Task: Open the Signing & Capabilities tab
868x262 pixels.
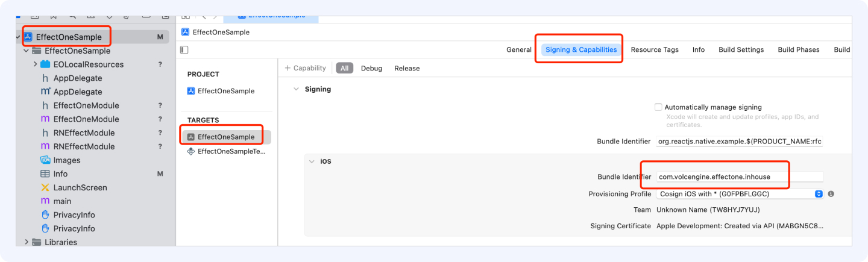Action: pyautogui.click(x=581, y=49)
